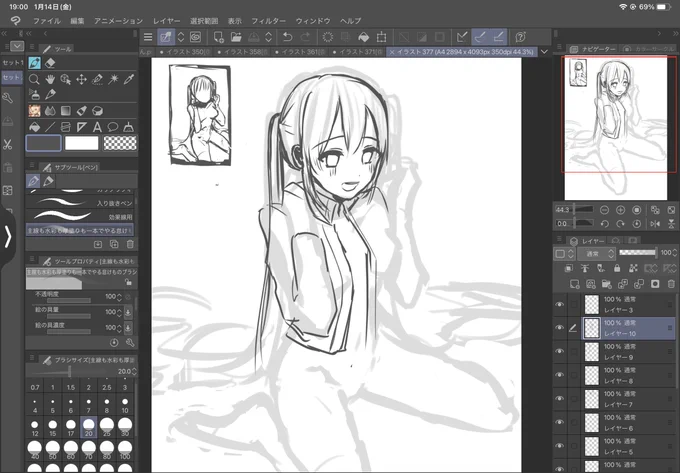Open the help question-mark icon

point(520,37)
